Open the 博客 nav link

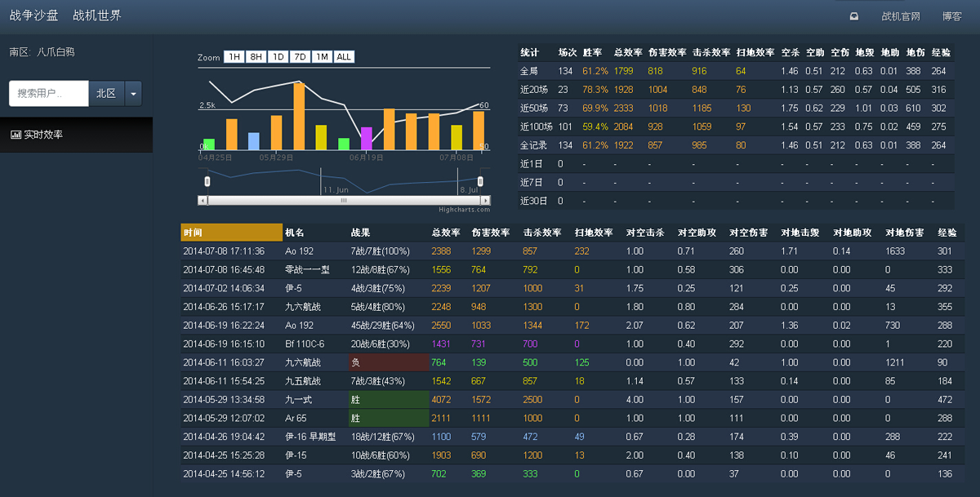952,16
